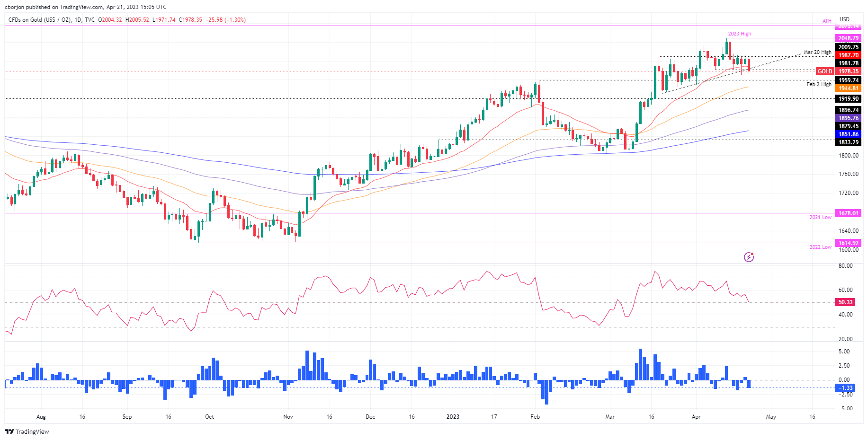The height and width of the screenshot is (440, 868).
Task: Click the blue 1851.86 moving average tag
Action: tap(848, 134)
